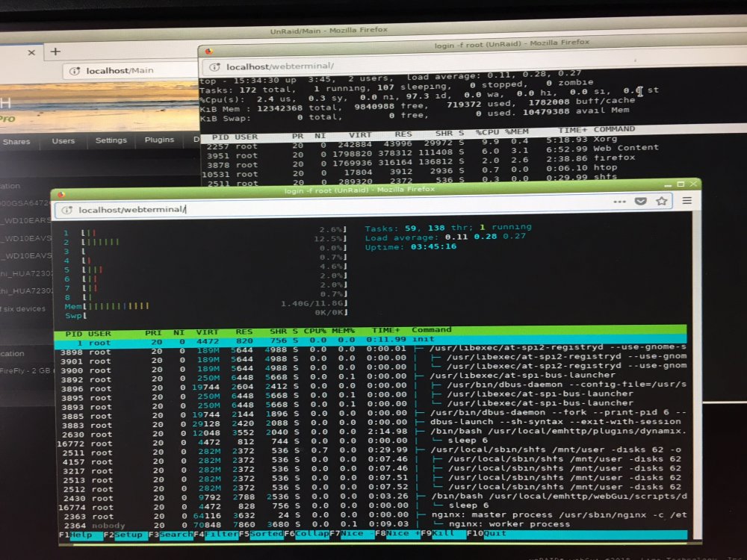The image size is (747, 560).
Task: Click the htop Mem usage meter
Action: pos(206,305)
